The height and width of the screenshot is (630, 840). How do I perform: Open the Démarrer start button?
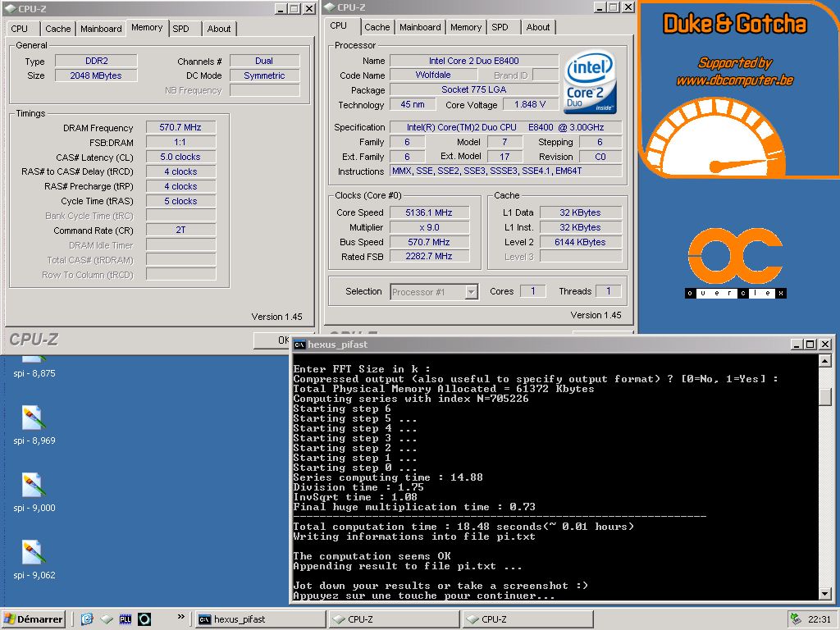pos(33,619)
